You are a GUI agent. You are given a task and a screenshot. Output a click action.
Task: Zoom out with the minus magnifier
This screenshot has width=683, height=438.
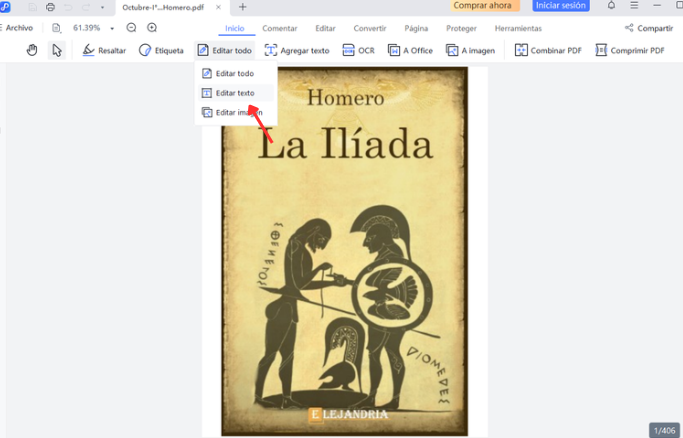131,28
